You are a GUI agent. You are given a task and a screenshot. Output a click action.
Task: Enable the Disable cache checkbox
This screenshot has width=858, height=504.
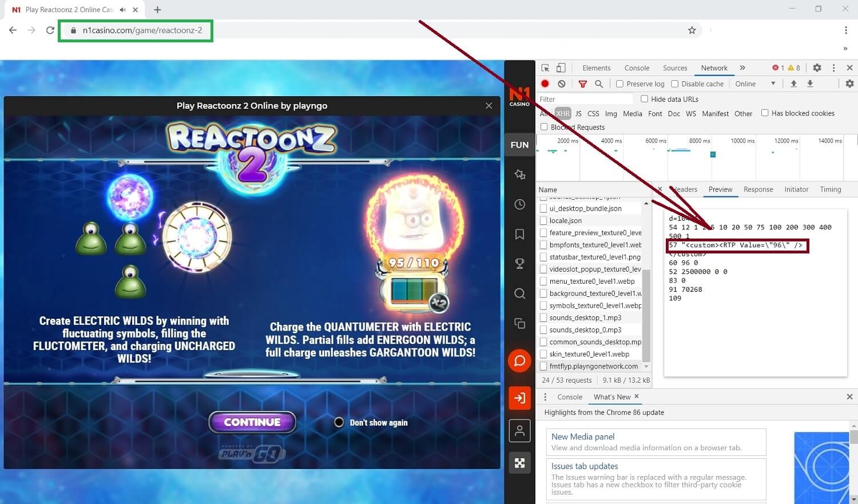(674, 84)
